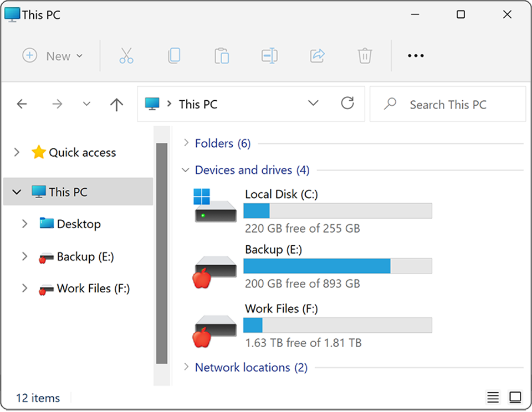Switch to large thumbnails view
Screen dimensions: 532x412
click(x=515, y=397)
